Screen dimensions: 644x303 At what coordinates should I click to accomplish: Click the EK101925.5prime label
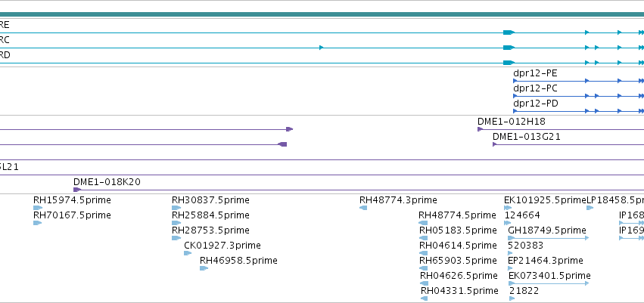[546, 200]
